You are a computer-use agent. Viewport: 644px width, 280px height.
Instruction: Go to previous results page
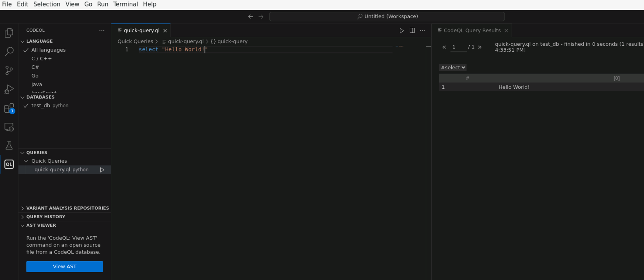(444, 47)
